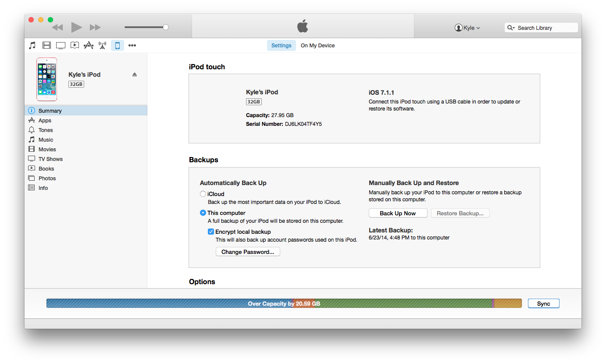Viewport: 606px width, 364px height.
Task: Click the iOS 7.1.1 version label
Action: coord(381,93)
